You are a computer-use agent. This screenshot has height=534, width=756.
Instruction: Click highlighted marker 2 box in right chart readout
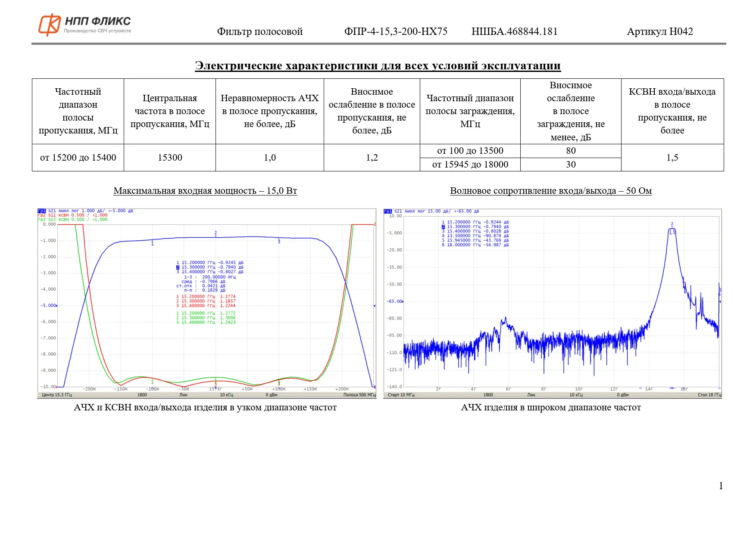point(443,227)
